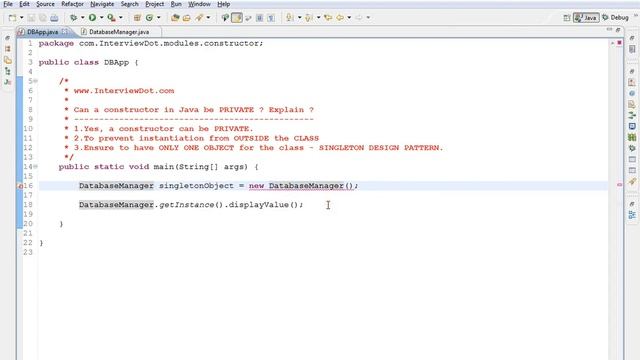Screen dimensions: 640x360
Task: Click the New Java Package icon
Action: pos(137,18)
